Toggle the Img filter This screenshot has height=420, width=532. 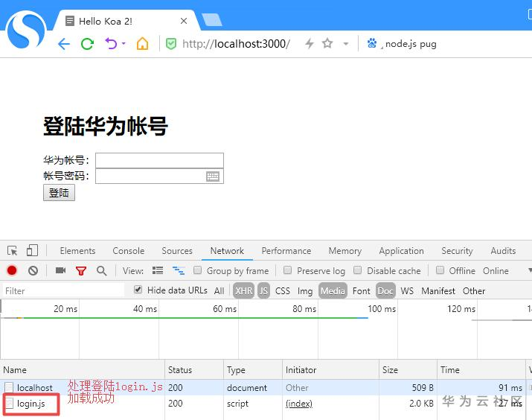coord(305,291)
